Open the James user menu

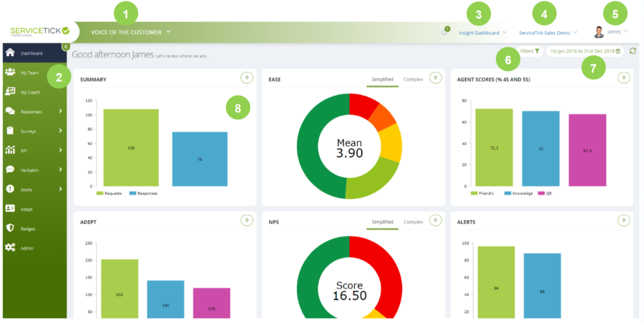617,32
